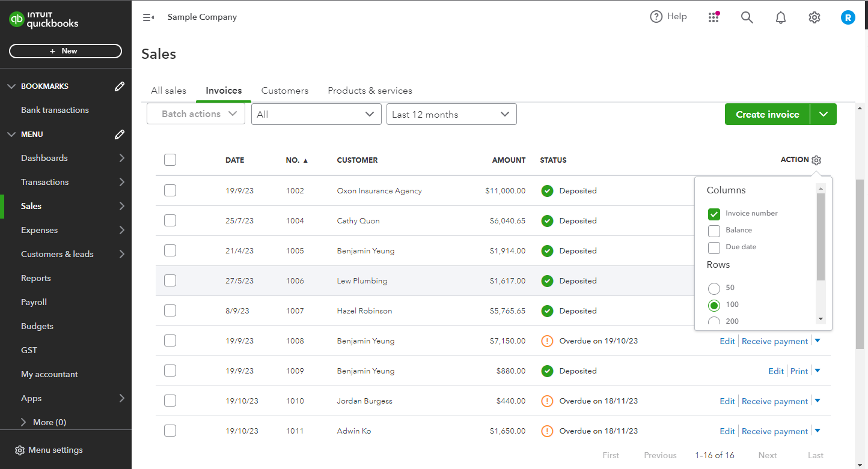Open the notifications bell

click(x=780, y=17)
